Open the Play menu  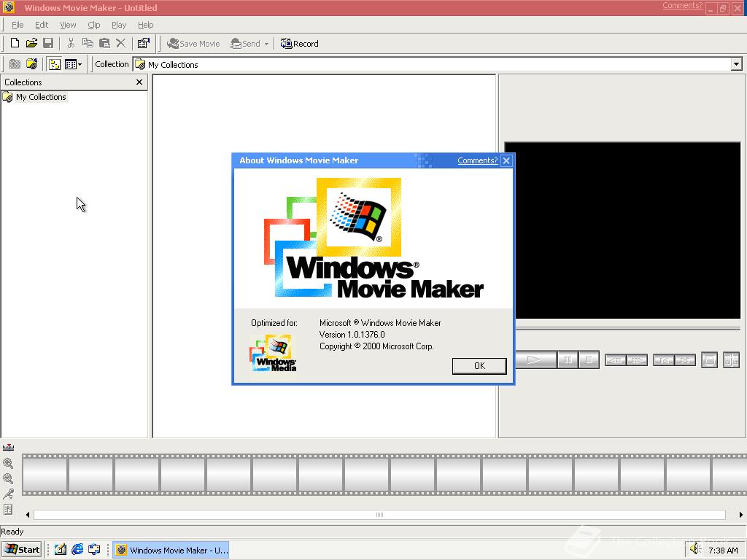point(119,25)
